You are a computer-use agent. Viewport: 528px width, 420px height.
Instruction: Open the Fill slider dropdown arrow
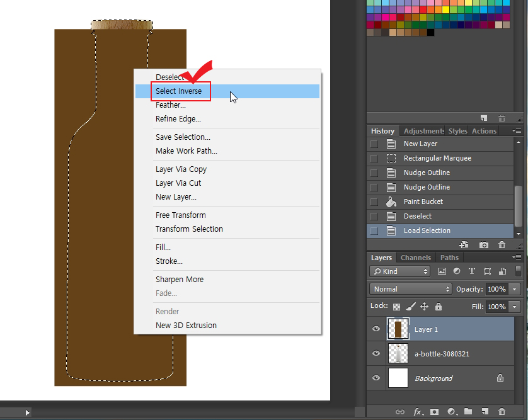point(515,307)
